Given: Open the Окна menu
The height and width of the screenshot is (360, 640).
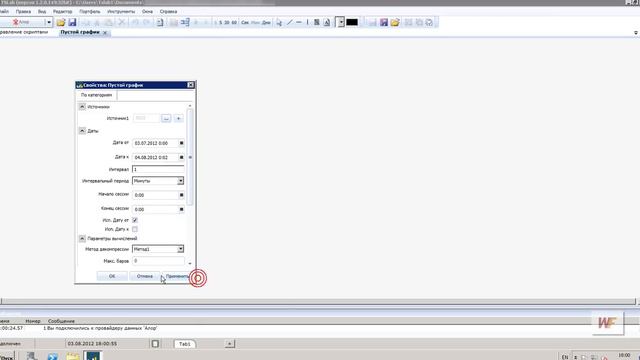Looking at the screenshot, I should point(147,11).
